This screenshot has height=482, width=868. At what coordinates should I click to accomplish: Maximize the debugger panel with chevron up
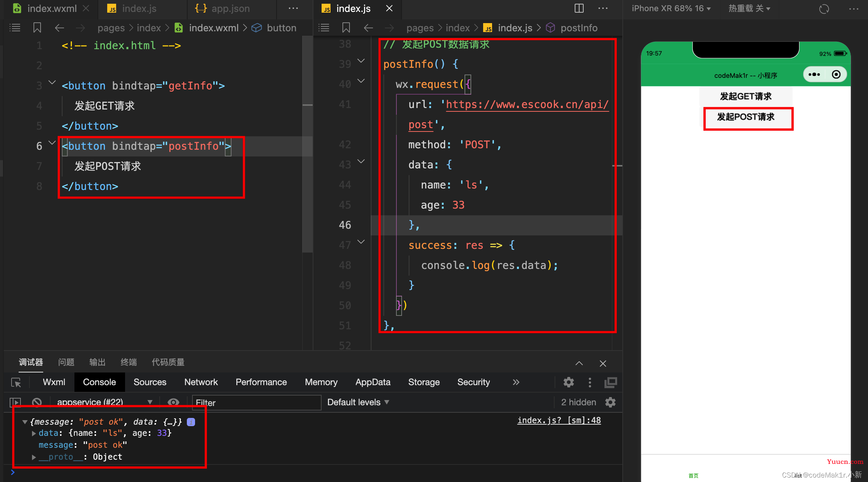[579, 363]
